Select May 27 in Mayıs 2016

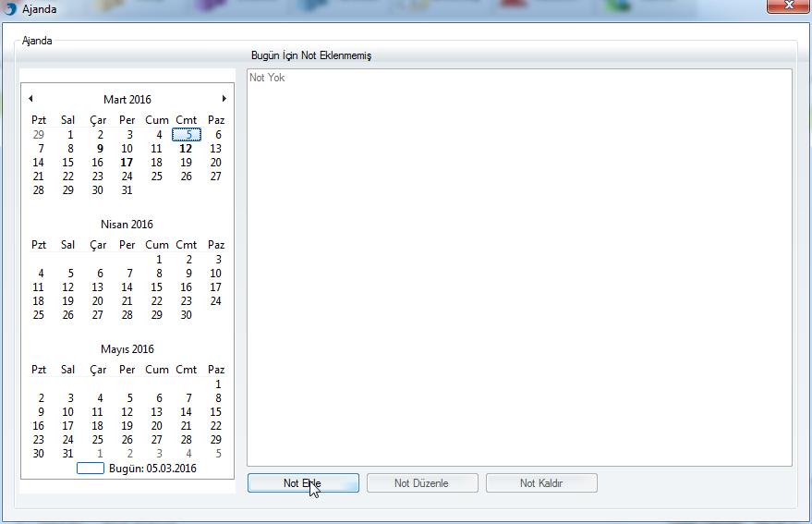pyautogui.click(x=156, y=440)
